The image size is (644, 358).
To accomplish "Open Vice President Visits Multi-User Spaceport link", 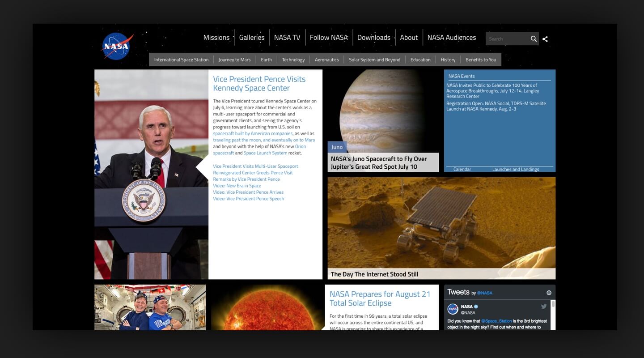I will click(255, 166).
